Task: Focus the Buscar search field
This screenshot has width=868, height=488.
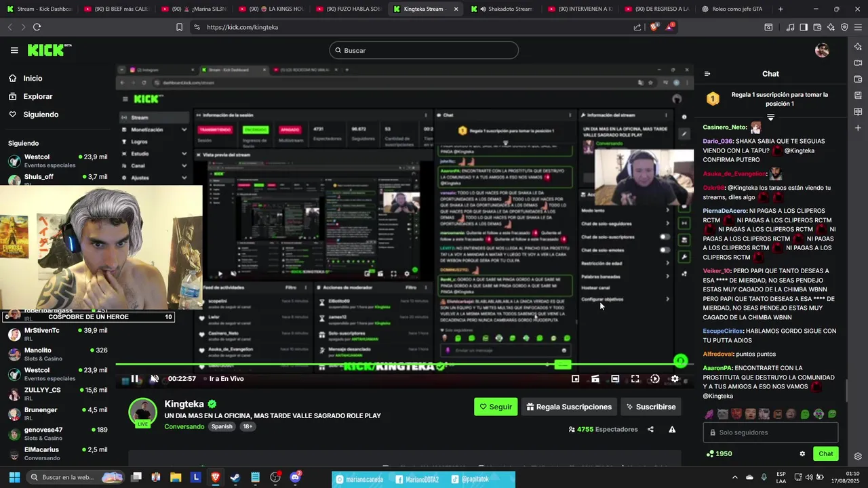Action: (x=424, y=50)
